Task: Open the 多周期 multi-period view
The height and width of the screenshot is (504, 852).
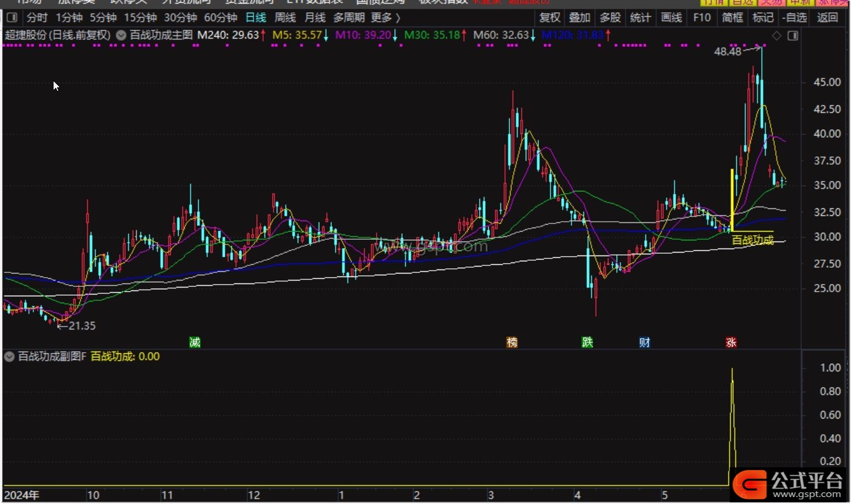Action: point(349,17)
